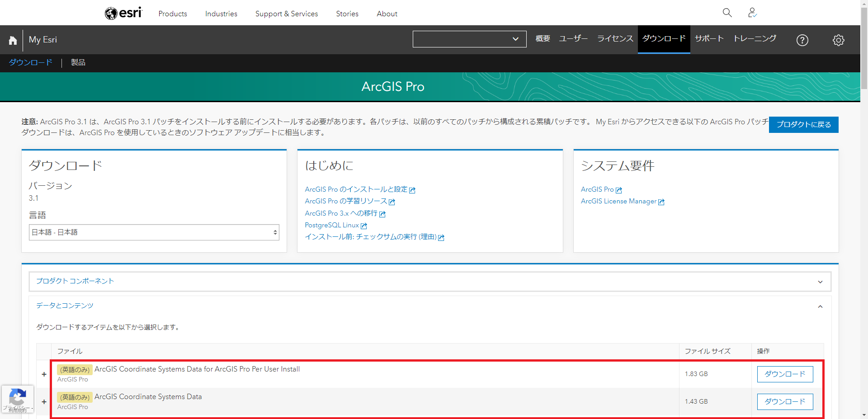Switch to the サポート tab
The height and width of the screenshot is (419, 868).
[x=709, y=39]
